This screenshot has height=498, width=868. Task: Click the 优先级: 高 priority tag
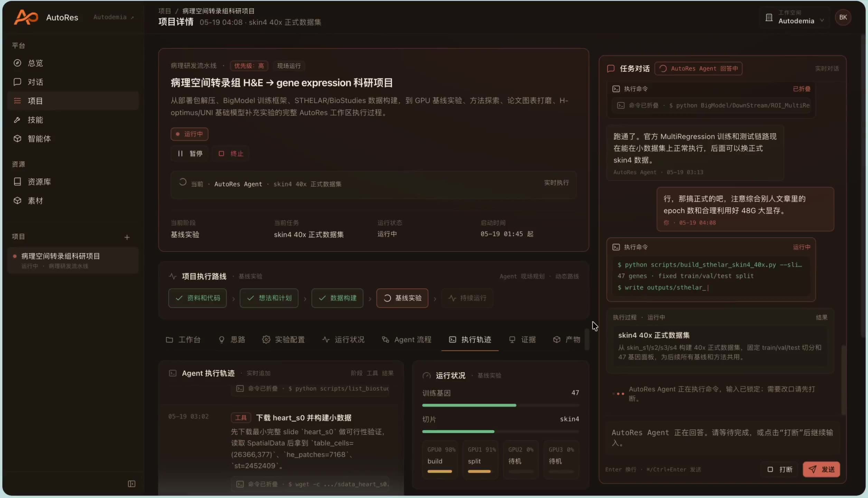click(249, 66)
